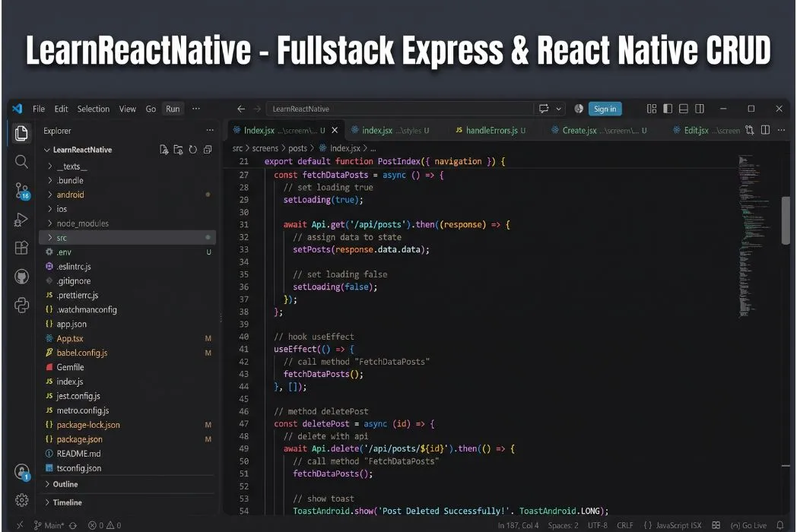Expand the node_modules folder

pos(128,223)
